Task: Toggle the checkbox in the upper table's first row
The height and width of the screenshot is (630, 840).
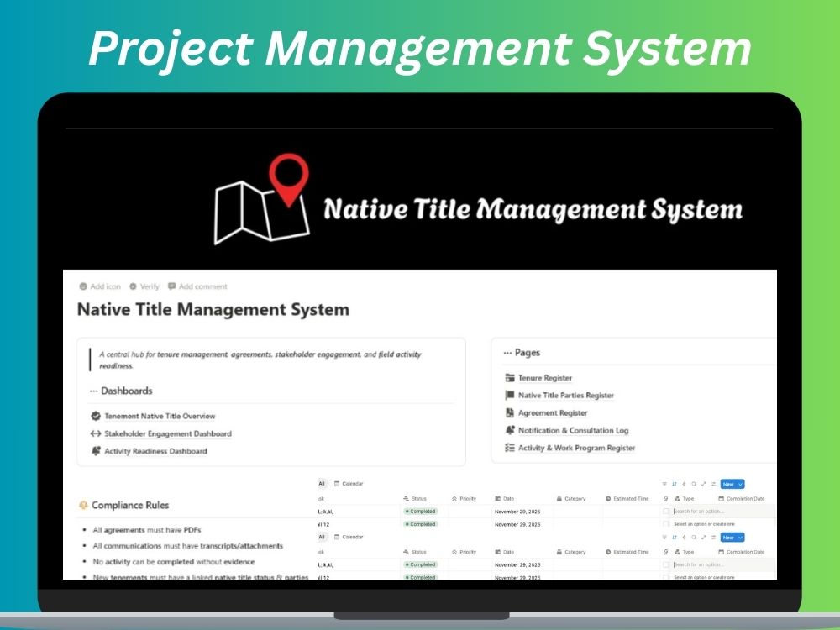Action: [x=666, y=512]
